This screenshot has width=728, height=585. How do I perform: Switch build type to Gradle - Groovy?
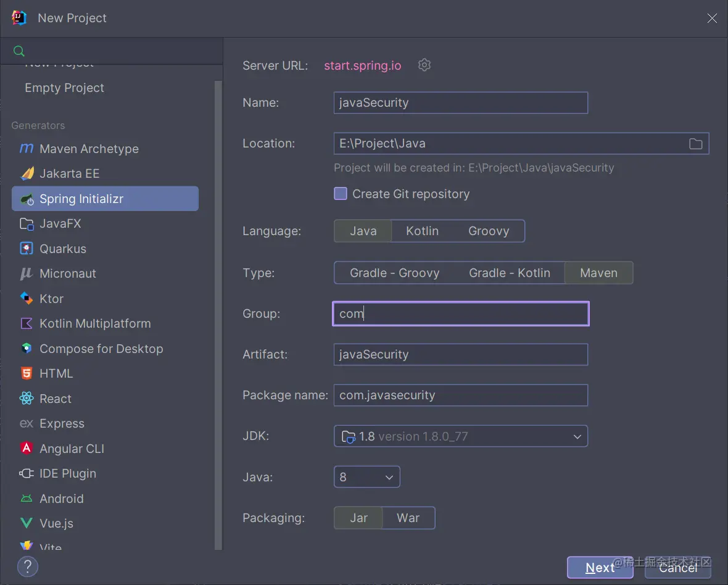394,273
